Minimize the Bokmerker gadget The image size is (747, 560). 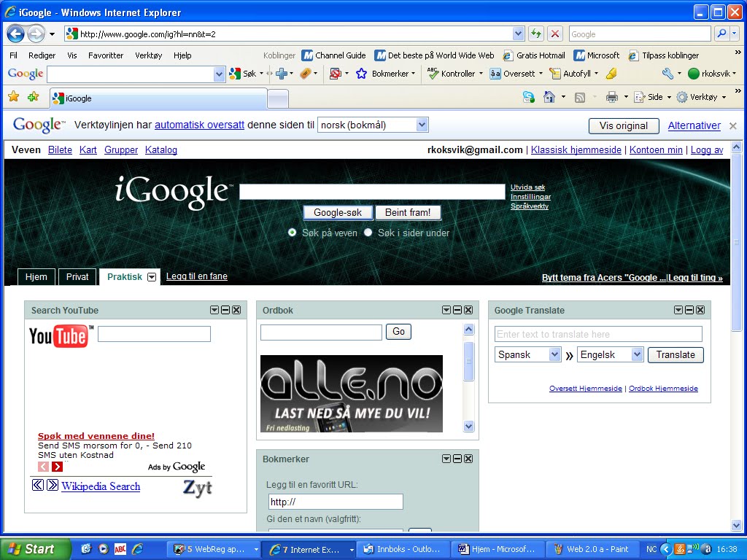click(457, 459)
